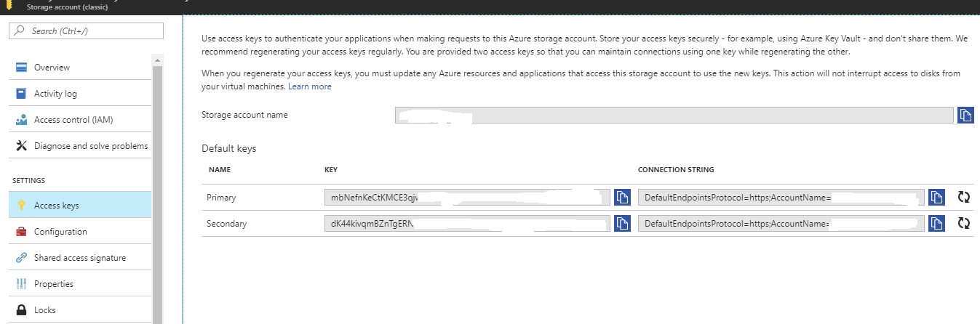Click the Locks padlock icon
This screenshot has width=980, height=324.
[21, 310]
